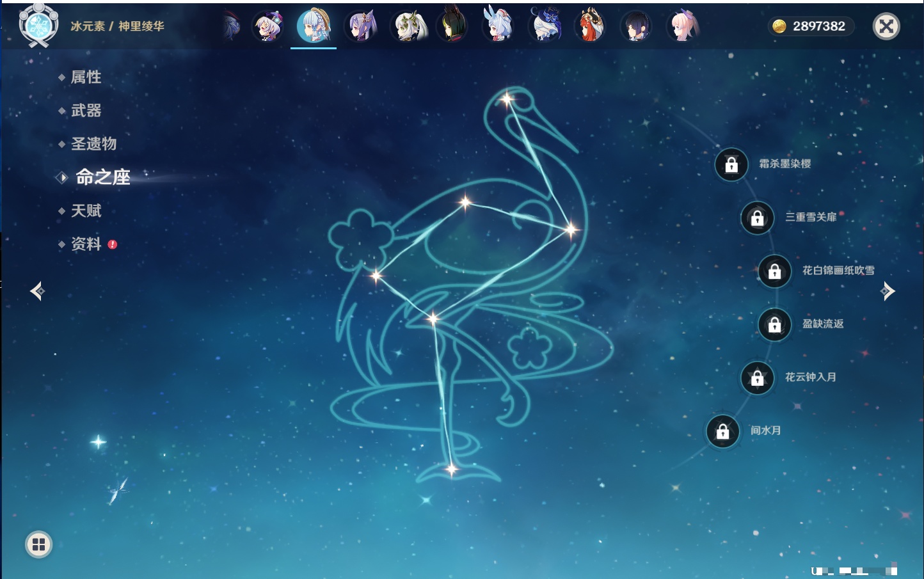Screen dimensions: 924x579
Task: Open the 属性 attributes menu
Action: point(86,77)
